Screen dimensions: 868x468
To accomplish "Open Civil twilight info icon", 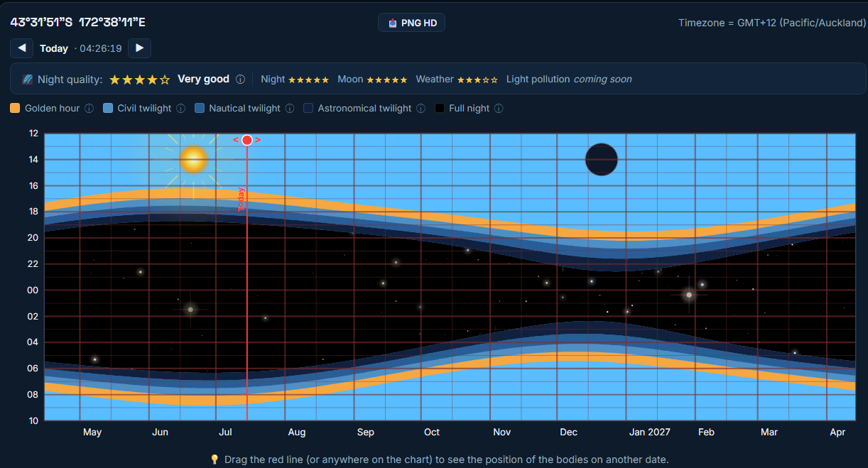I will tap(180, 109).
